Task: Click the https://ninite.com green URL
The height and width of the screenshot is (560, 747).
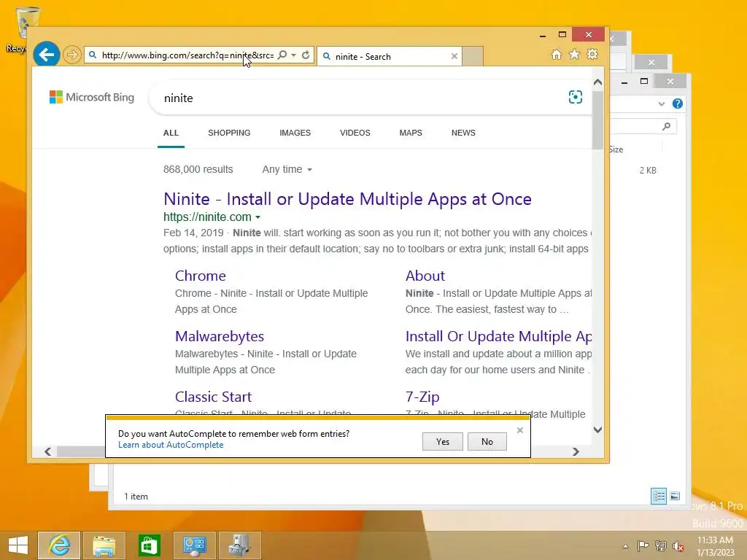Action: click(207, 217)
